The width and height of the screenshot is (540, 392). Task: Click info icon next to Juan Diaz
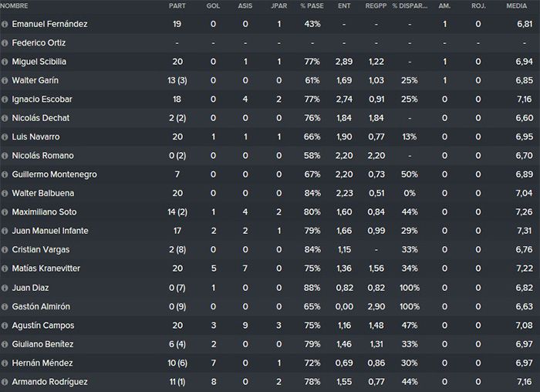[x=5, y=288]
